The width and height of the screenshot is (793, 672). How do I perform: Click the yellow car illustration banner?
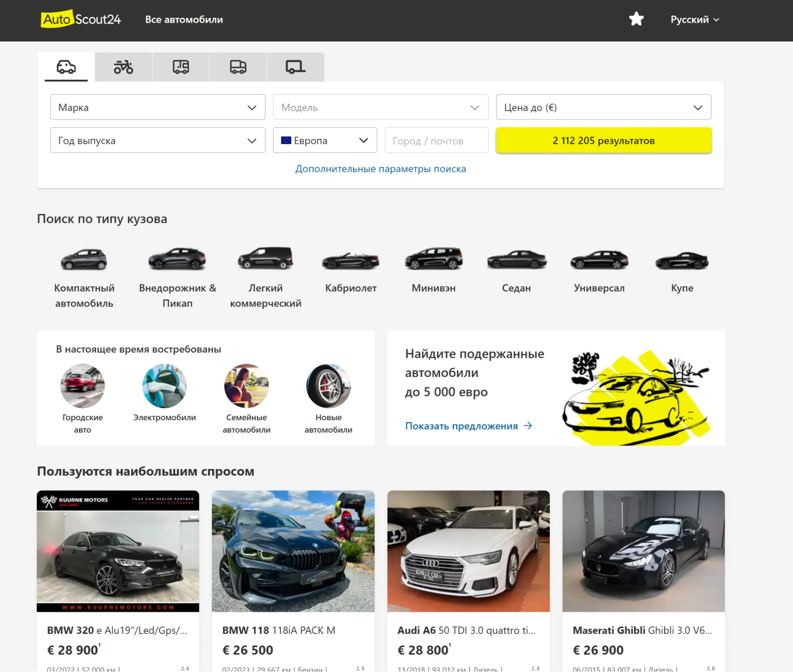pyautogui.click(x=636, y=397)
